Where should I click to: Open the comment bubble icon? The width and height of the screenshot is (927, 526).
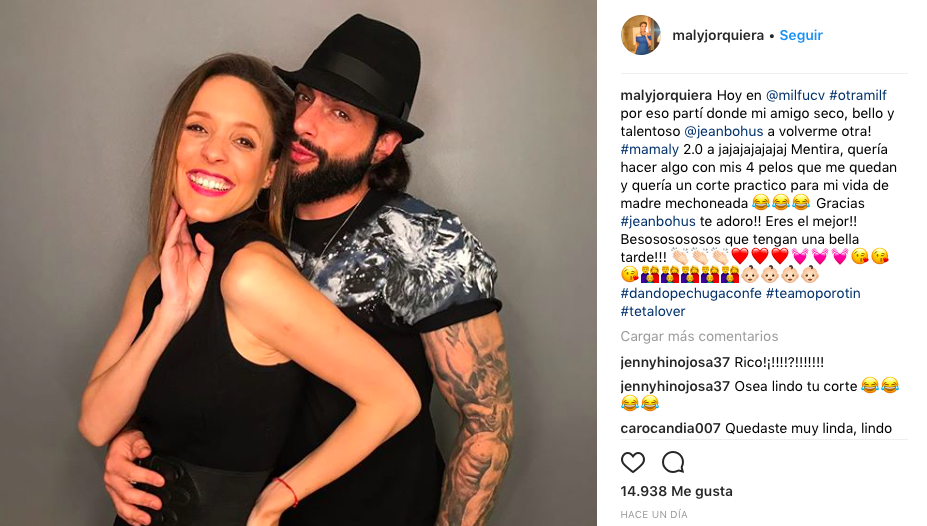pos(673,462)
